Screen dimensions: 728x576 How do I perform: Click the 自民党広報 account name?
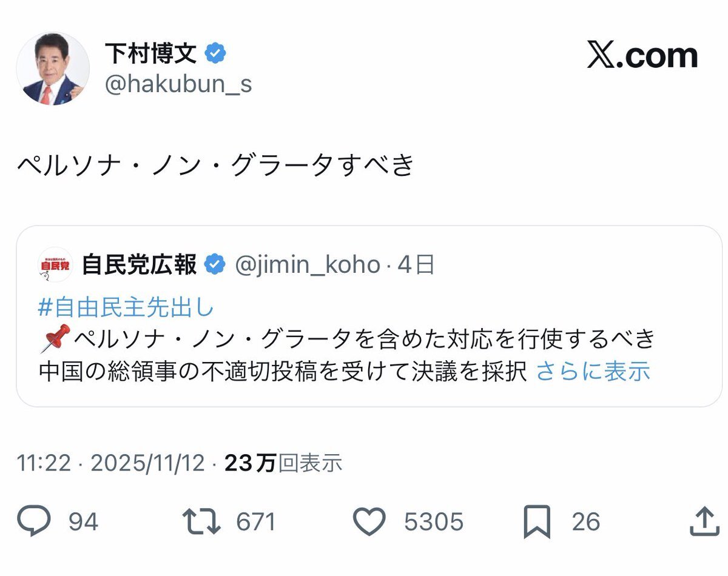tap(140, 265)
